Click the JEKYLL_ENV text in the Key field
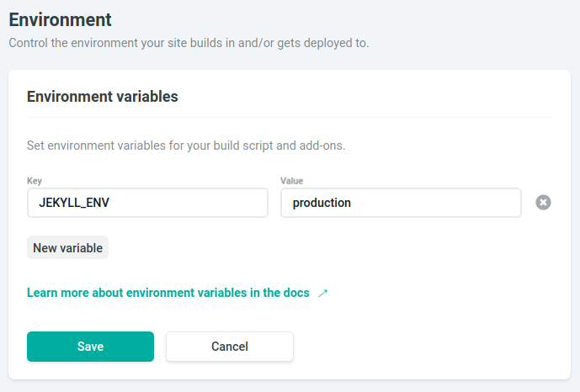 [75, 203]
